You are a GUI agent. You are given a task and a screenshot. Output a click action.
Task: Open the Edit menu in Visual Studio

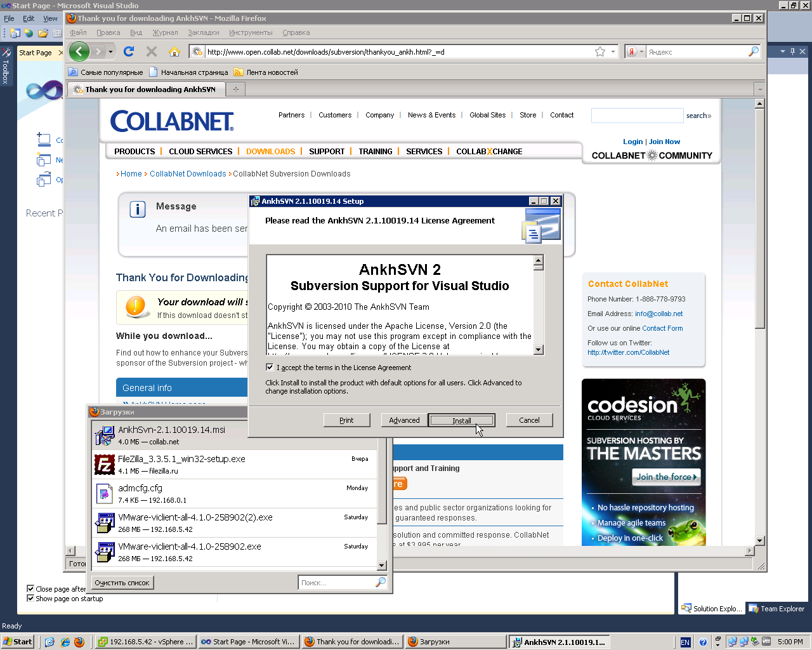click(29, 18)
